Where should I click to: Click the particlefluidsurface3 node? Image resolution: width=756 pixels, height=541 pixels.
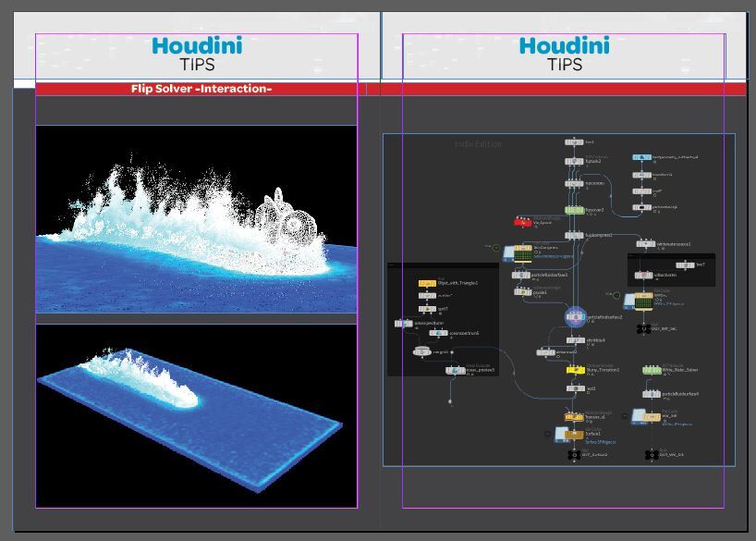521,275
